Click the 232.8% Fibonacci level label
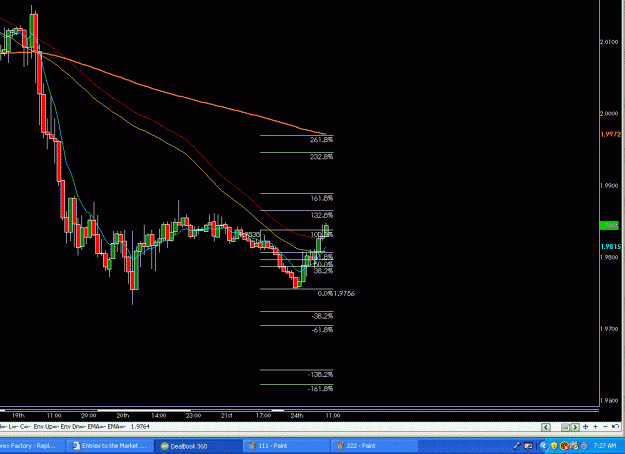The image size is (625, 454). [321, 157]
